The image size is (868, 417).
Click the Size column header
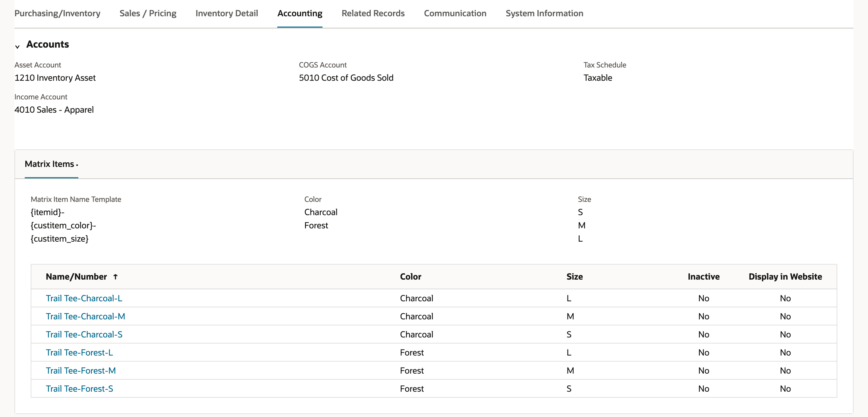tap(574, 277)
